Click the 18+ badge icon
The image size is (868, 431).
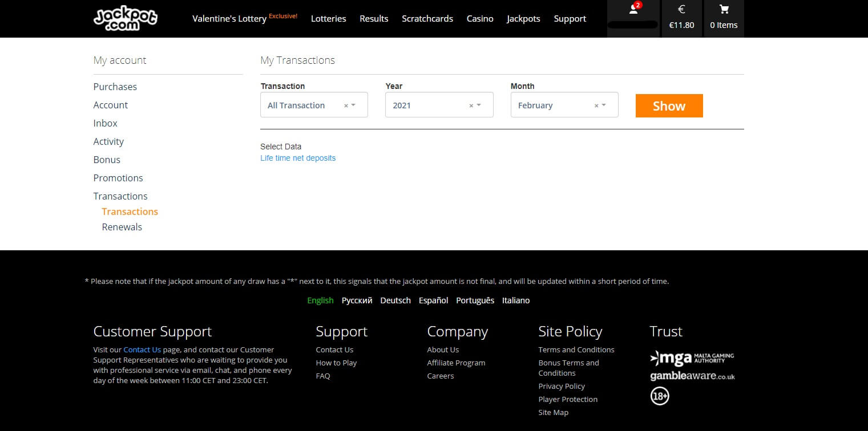(660, 396)
